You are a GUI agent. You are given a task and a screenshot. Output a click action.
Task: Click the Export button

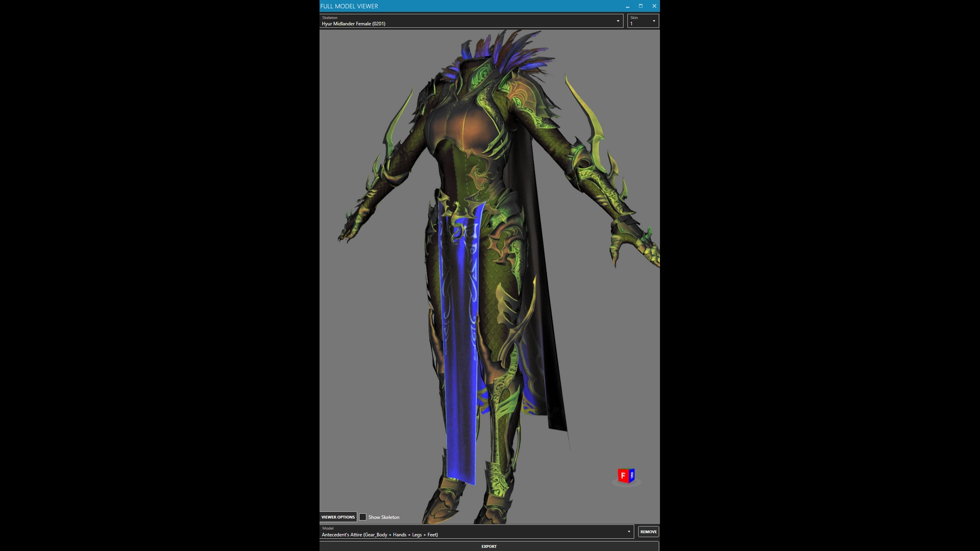coord(489,546)
